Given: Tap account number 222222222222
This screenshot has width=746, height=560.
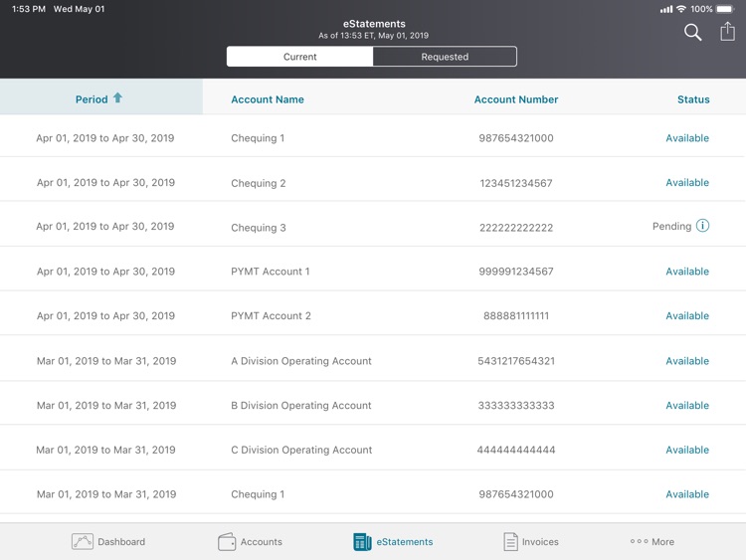Looking at the screenshot, I should (x=516, y=228).
